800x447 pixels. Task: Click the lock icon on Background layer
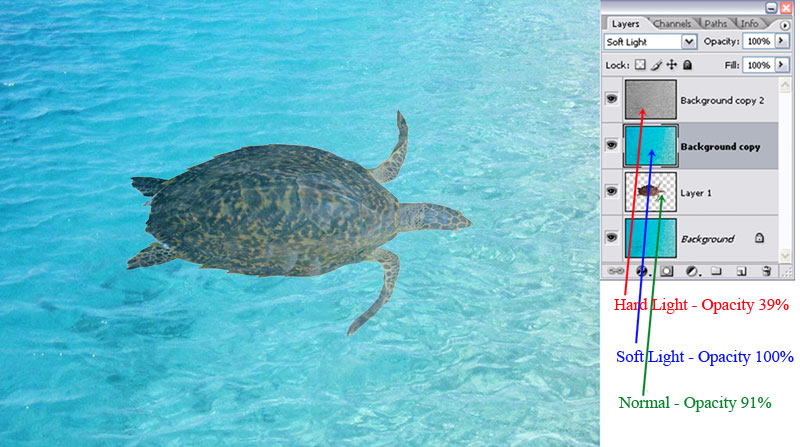[759, 238]
